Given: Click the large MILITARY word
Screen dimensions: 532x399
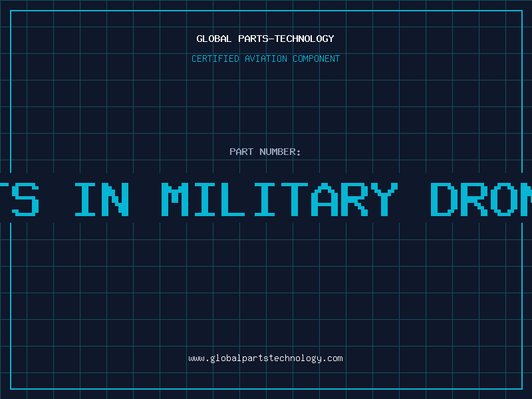Looking at the screenshot, I should click(x=279, y=199).
